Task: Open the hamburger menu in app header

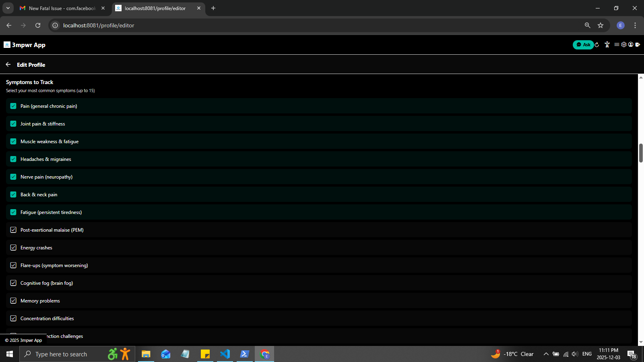Action: tap(617, 45)
